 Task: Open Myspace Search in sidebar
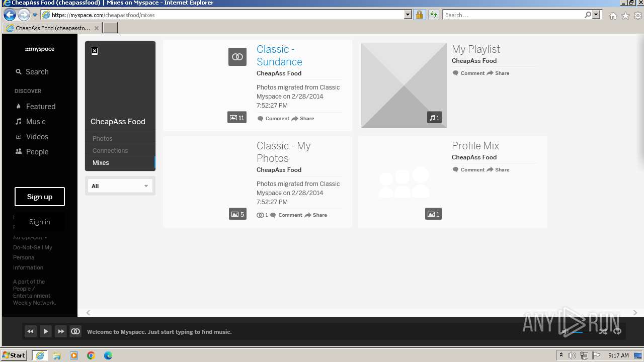(32, 72)
